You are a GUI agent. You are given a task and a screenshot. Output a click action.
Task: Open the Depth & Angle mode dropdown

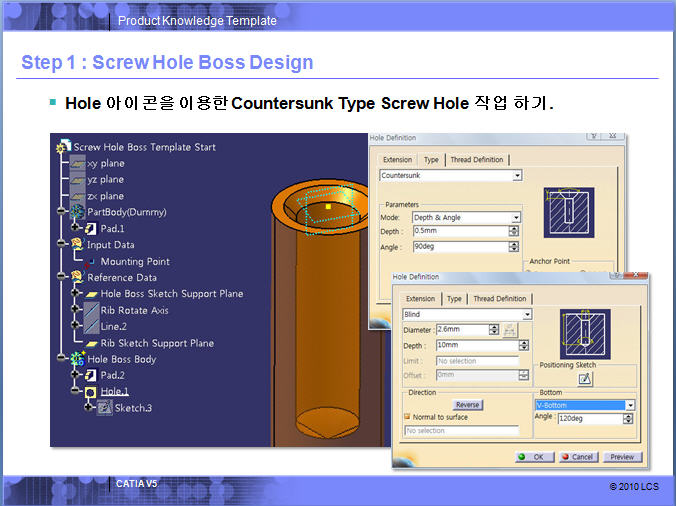click(x=516, y=217)
